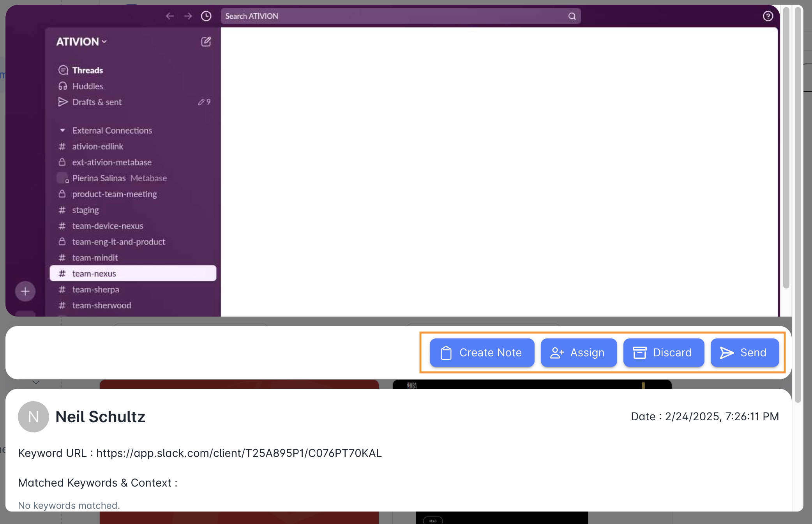Click the Slack screenshot vertical scrollbar
This screenshot has height=524, width=812.
tap(786, 148)
